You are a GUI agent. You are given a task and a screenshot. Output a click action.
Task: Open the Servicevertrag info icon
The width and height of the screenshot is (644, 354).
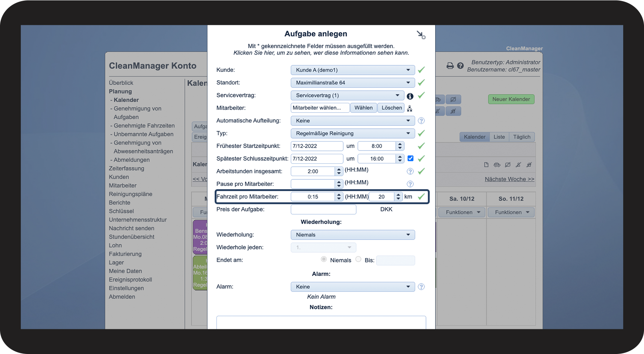click(410, 96)
